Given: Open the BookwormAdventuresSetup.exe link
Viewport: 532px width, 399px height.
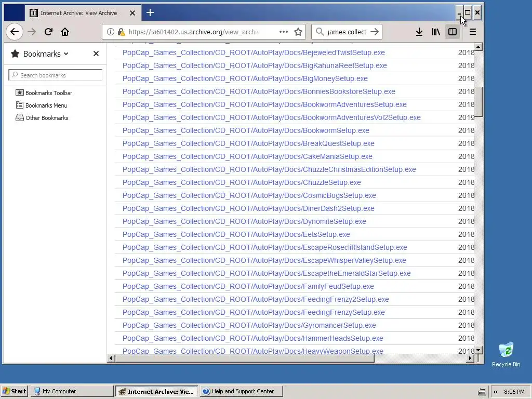Looking at the screenshot, I should pyautogui.click(x=264, y=104).
